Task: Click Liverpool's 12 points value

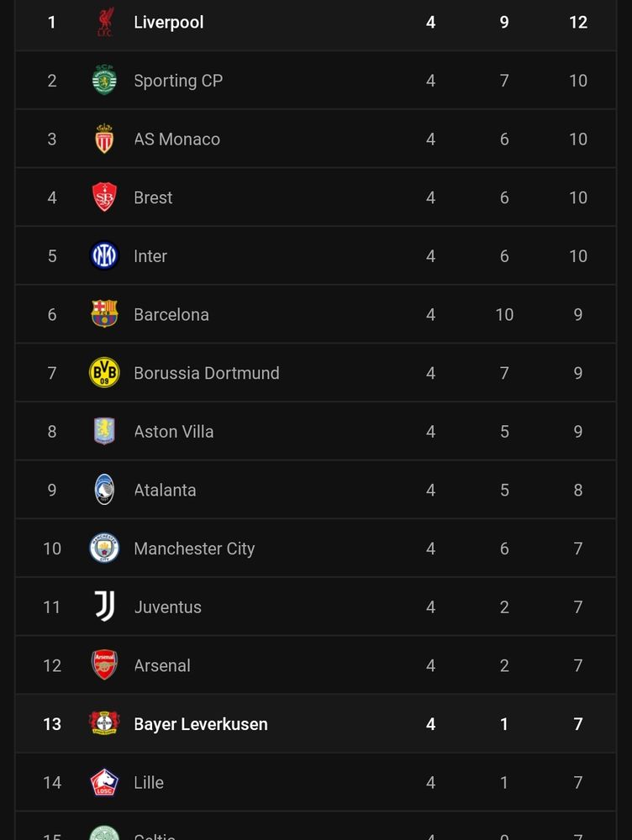Action: [x=578, y=22]
